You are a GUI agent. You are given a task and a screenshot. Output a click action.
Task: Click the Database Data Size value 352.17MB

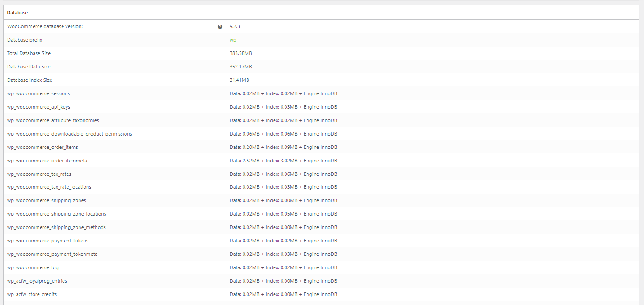pos(240,67)
